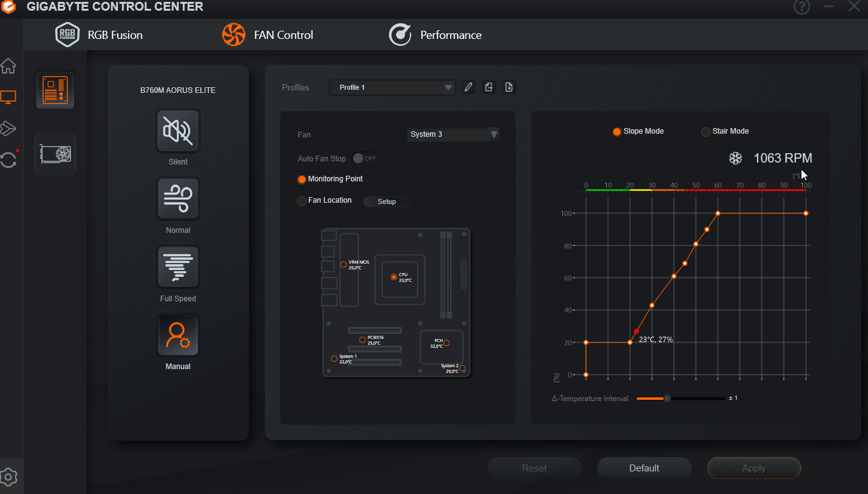The height and width of the screenshot is (494, 868).
Task: Go to the Home sidebar icon
Action: pyautogui.click(x=8, y=66)
